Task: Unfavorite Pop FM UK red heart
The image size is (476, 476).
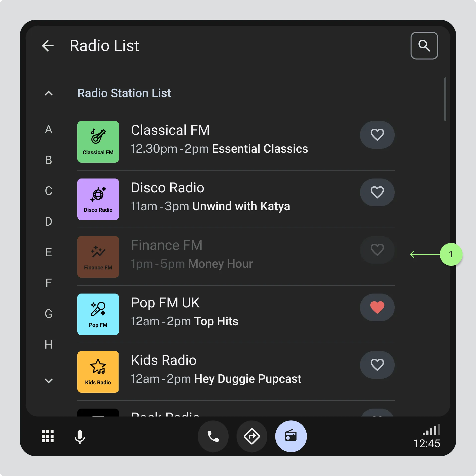Action: tap(377, 307)
